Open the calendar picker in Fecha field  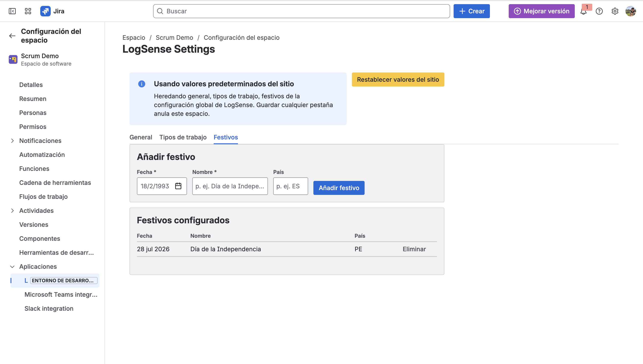pos(178,186)
